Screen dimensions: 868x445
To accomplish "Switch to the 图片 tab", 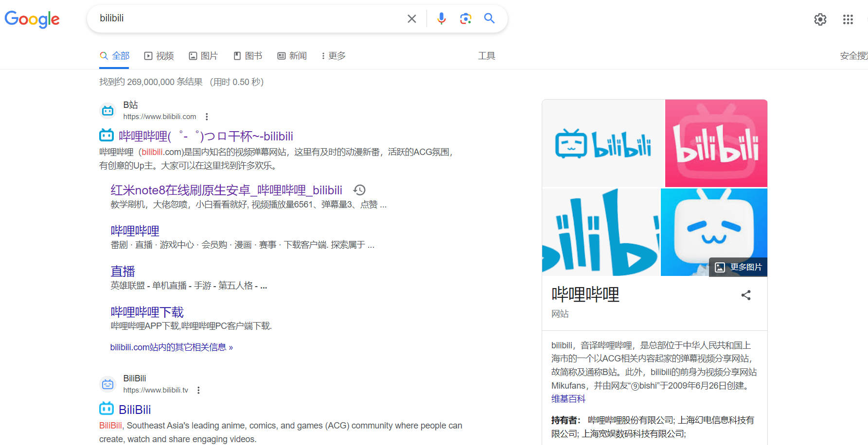I will 203,56.
